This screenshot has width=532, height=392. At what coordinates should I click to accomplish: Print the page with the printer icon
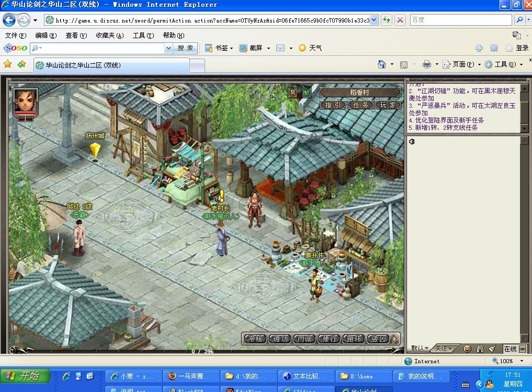pos(427,64)
